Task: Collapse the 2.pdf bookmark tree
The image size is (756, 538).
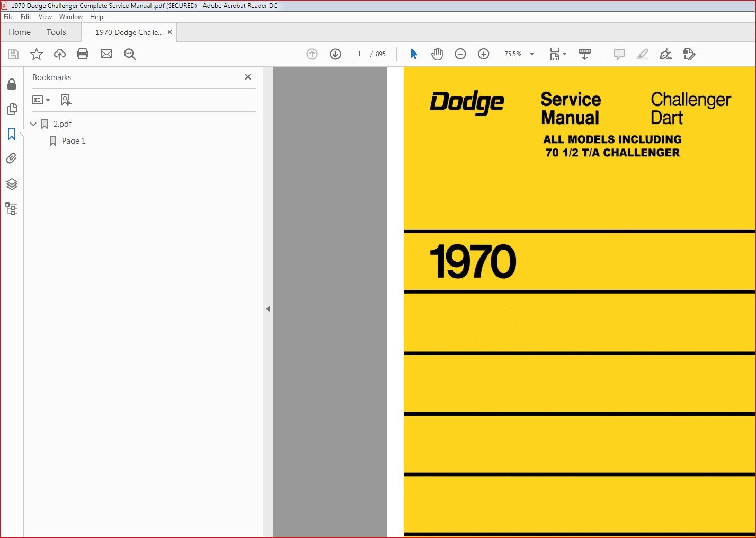Action: (33, 124)
